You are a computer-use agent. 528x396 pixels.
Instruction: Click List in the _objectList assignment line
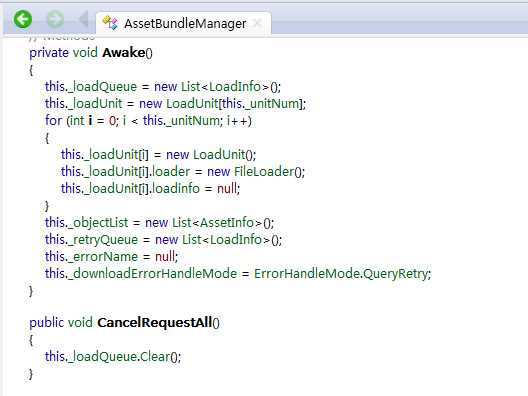pos(182,223)
